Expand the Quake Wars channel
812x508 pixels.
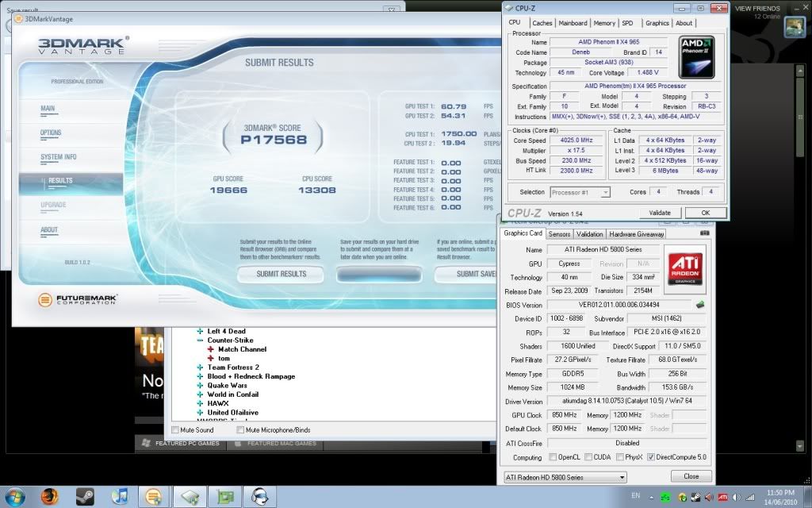click(200, 386)
